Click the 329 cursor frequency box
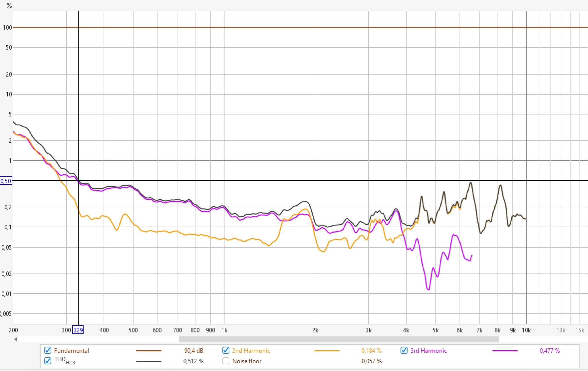588x371 pixels. point(78,330)
